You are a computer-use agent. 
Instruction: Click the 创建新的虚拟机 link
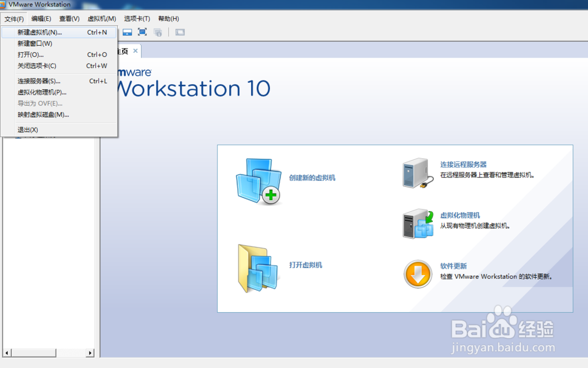312,178
